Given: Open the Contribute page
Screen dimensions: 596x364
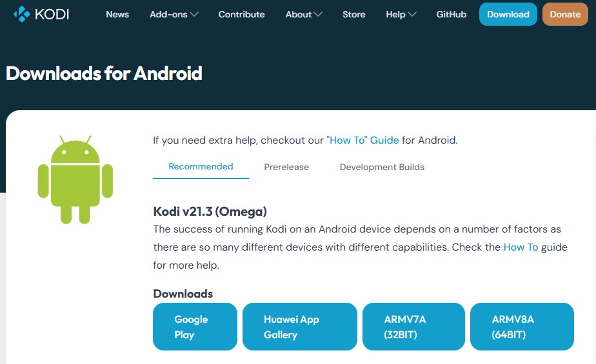Looking at the screenshot, I should 241,14.
